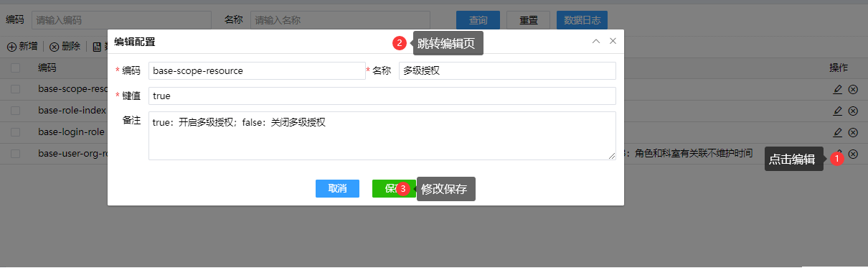Click the green 保存 save button

(393, 188)
